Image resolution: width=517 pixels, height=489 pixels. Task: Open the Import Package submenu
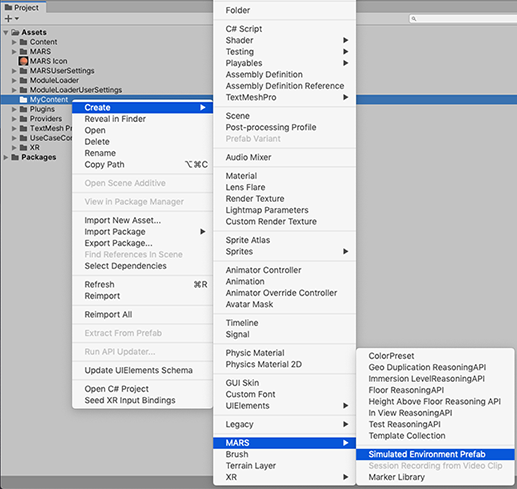(x=143, y=232)
